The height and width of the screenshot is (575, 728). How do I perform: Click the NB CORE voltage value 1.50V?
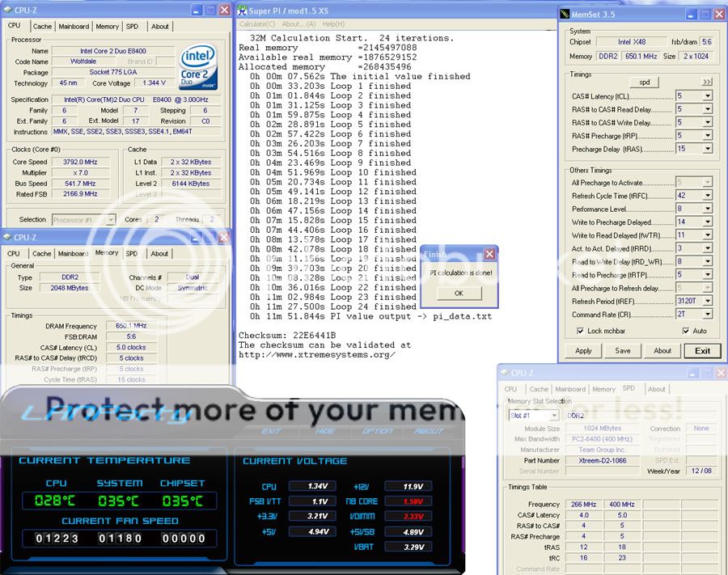(x=408, y=501)
